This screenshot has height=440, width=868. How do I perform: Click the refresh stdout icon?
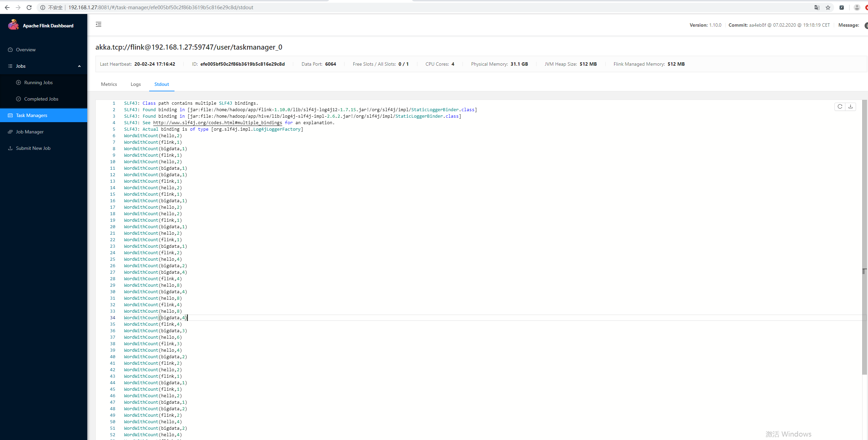point(840,107)
